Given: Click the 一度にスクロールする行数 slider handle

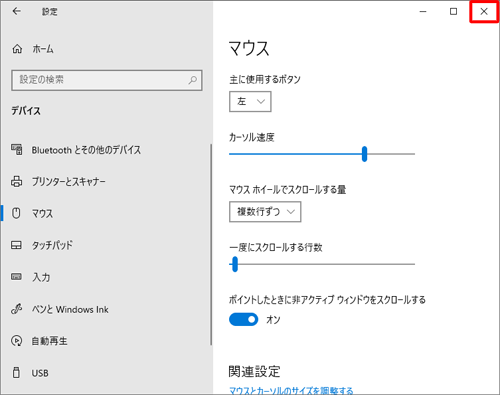Looking at the screenshot, I should coord(235,264).
